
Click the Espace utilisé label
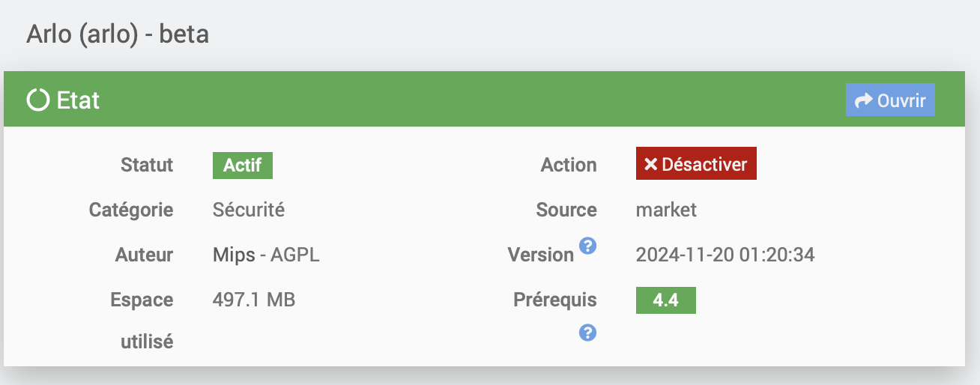click(x=142, y=321)
